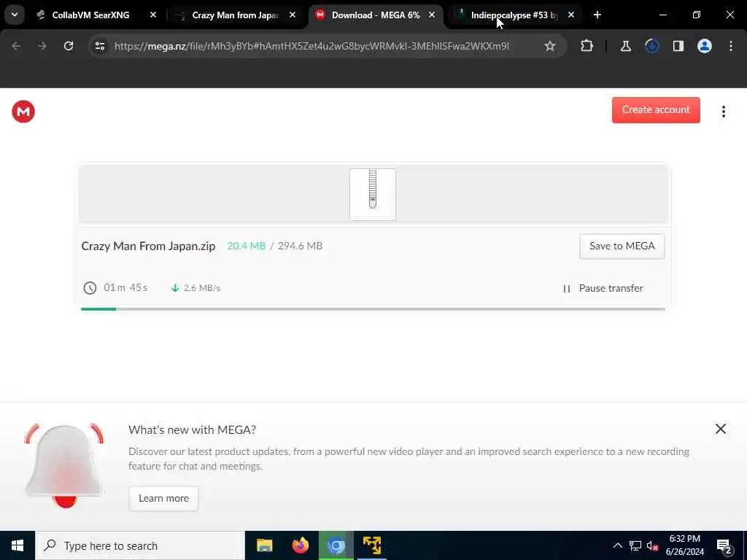Open Firefox from taskbar
The width and height of the screenshot is (747, 560).
click(300, 545)
